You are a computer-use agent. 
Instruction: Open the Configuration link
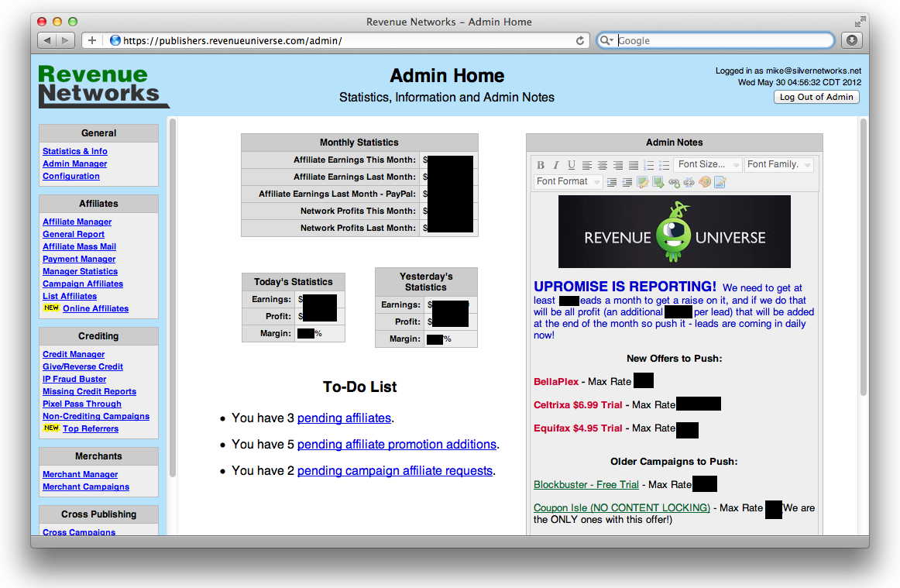tap(71, 177)
